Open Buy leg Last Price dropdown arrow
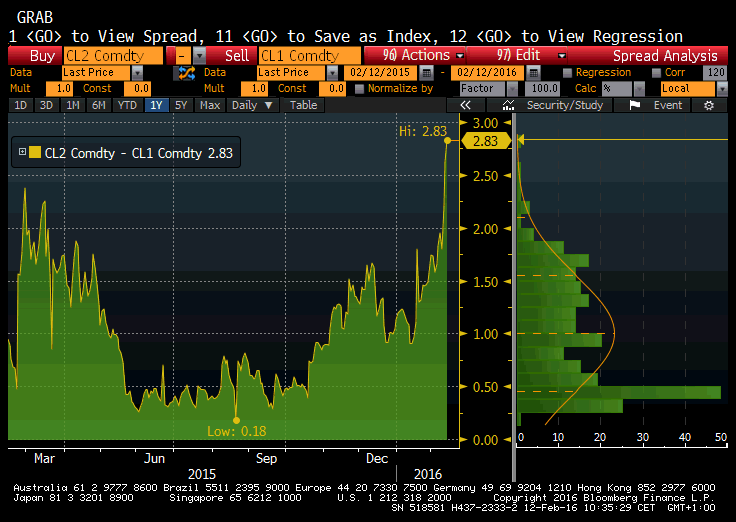The height and width of the screenshot is (522, 736). [x=137, y=73]
